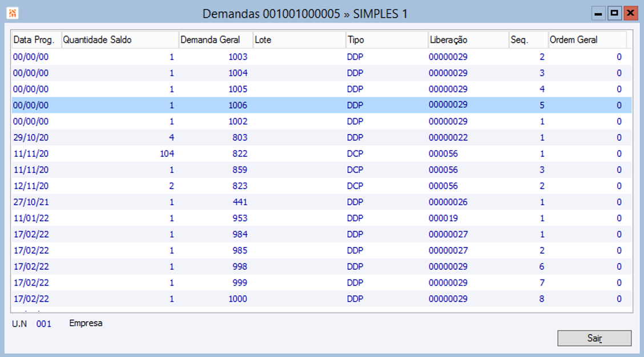Click Liberação 00000026 cell
Image resolution: width=644 pixels, height=357 pixels.
448,202
